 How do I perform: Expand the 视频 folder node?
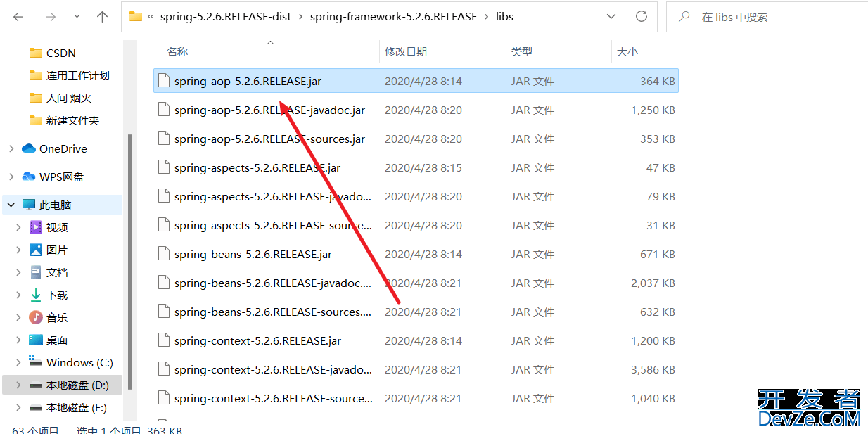coord(19,227)
